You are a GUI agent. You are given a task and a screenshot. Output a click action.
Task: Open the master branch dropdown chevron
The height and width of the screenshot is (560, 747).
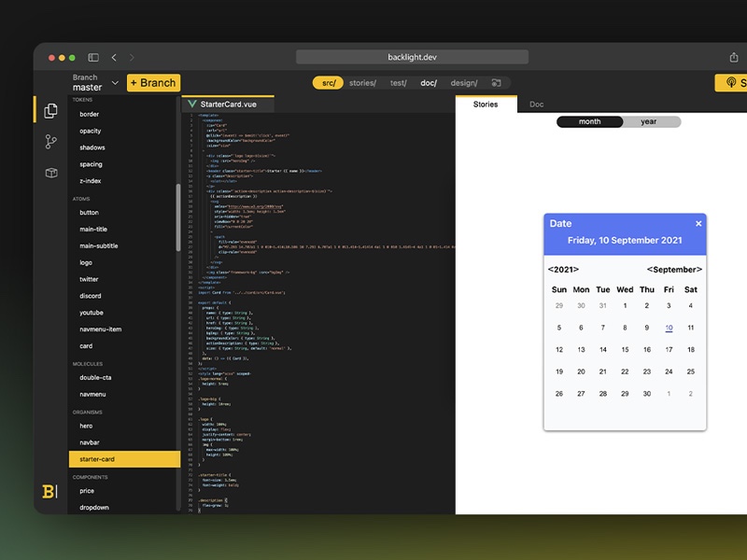[115, 83]
